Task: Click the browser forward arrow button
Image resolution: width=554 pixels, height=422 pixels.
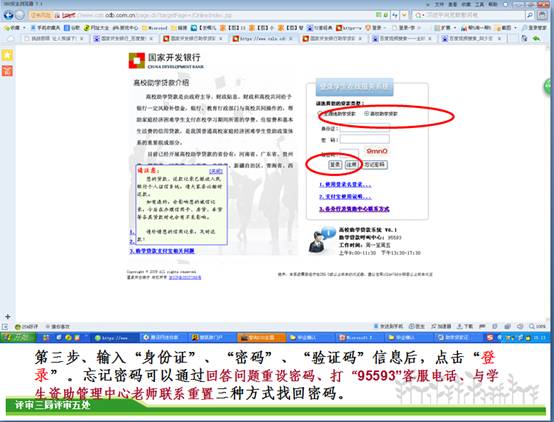Action: click(20, 15)
